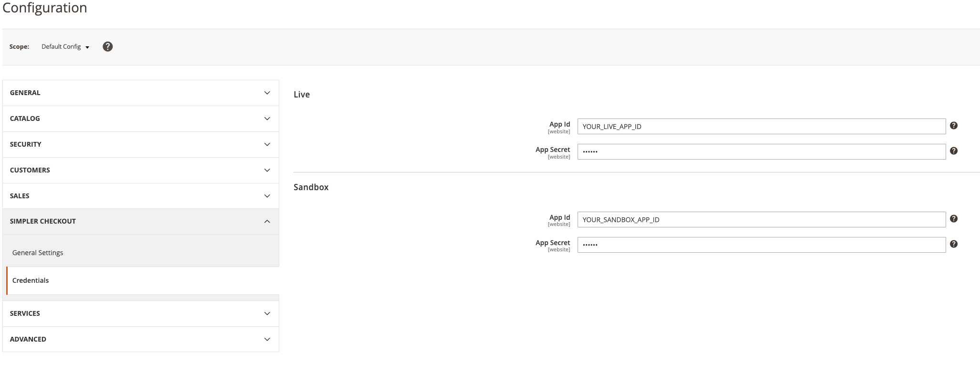Show help tooltip for Sandbox App Id

click(954, 219)
